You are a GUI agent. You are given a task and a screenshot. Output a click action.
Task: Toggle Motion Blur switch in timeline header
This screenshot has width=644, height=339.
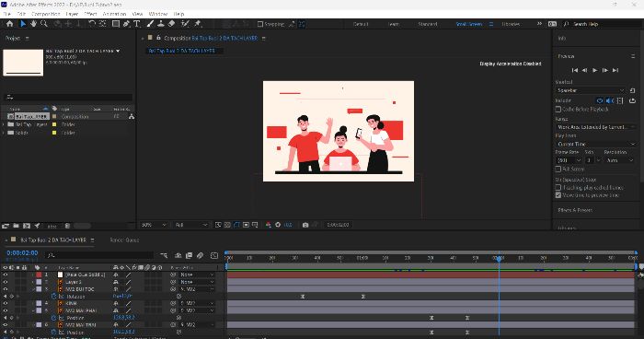point(200,255)
